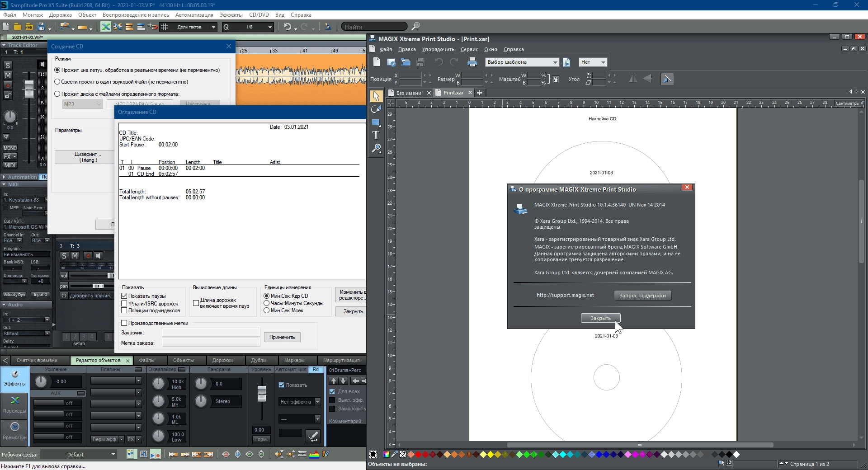
Task: Click the Samplitude new project page icon
Action: tap(6, 27)
